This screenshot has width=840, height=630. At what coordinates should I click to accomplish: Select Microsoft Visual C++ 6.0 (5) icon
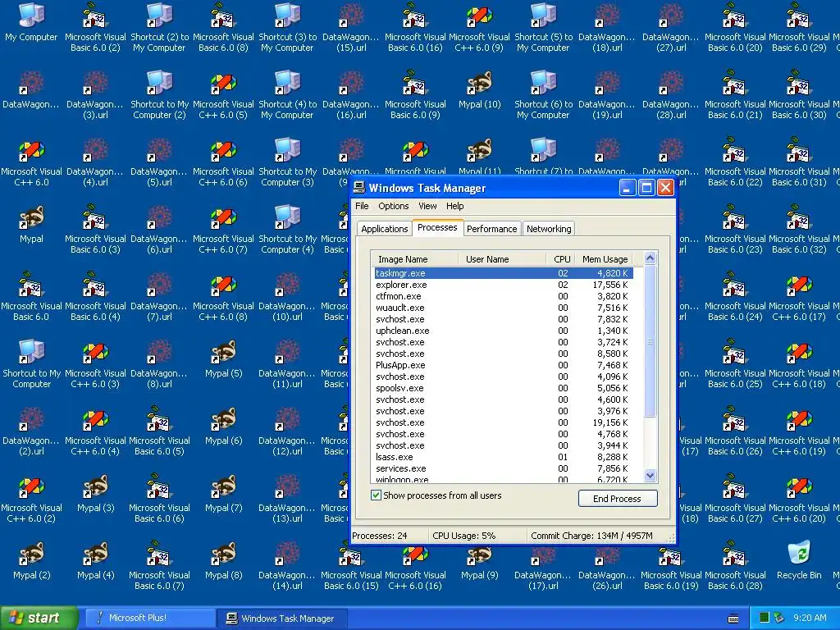click(x=223, y=94)
